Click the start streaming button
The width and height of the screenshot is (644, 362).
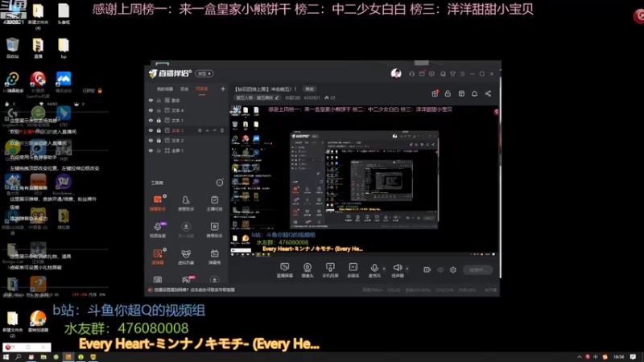click(x=477, y=269)
